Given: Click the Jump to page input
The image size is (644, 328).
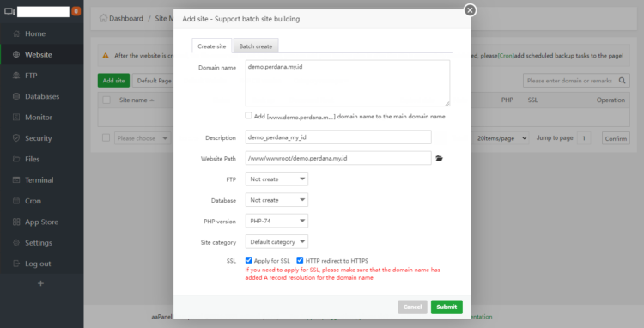Looking at the screenshot, I should (x=584, y=138).
